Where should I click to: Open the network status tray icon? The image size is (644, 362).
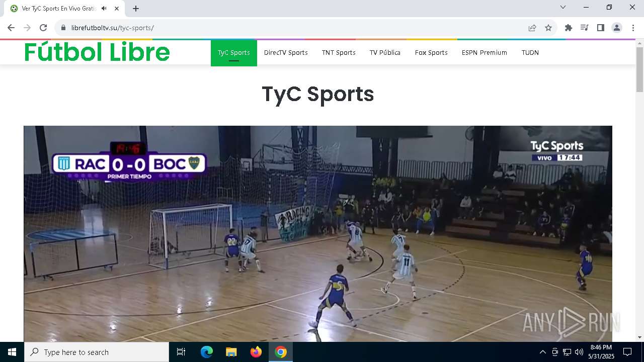pyautogui.click(x=567, y=352)
